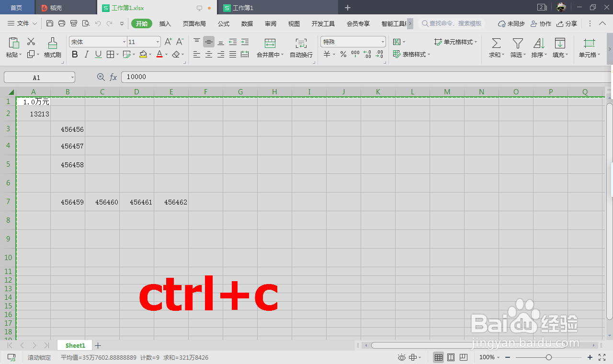613x364 pixels.
Task: Center text horizontally
Action: (x=209, y=55)
